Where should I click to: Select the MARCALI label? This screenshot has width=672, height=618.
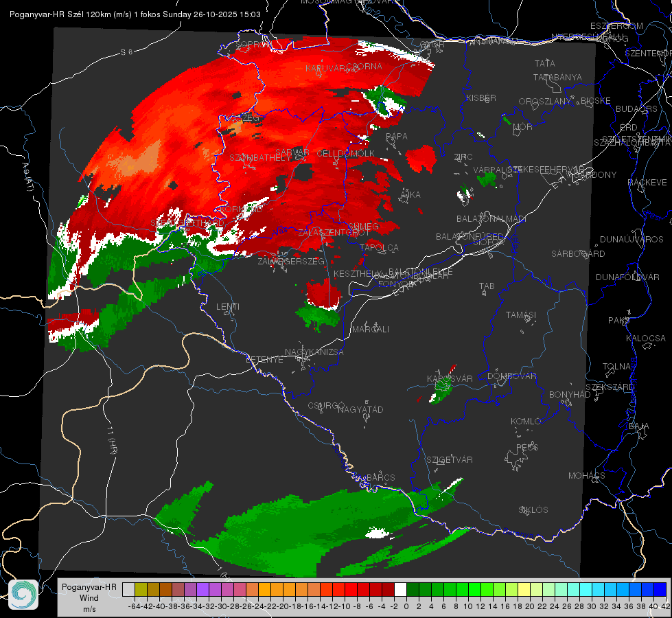(370, 329)
